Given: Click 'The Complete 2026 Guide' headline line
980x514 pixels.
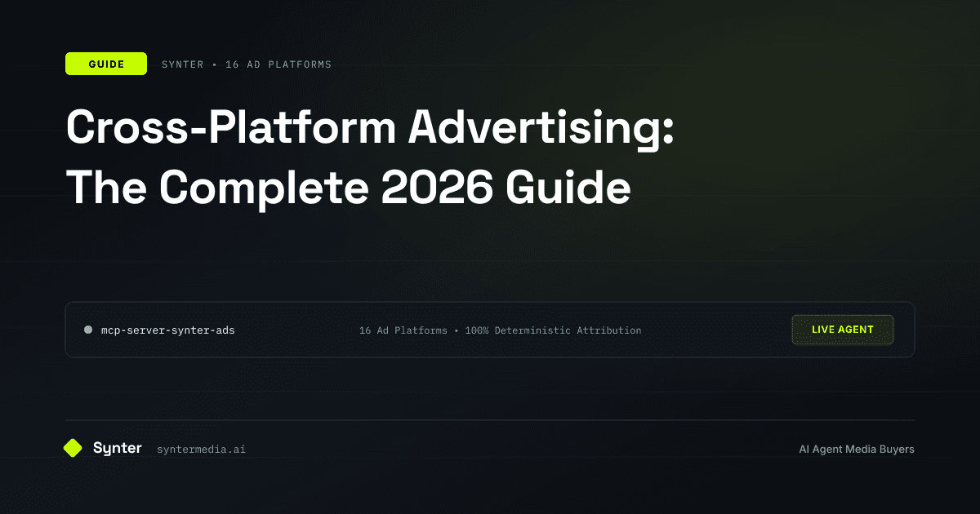Looking at the screenshot, I should 348,188.
